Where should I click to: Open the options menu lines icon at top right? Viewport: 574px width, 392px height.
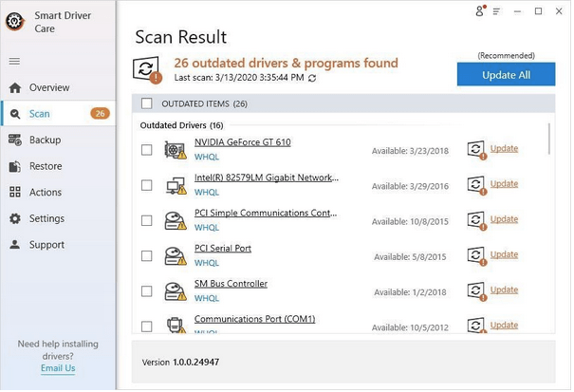[x=496, y=11]
